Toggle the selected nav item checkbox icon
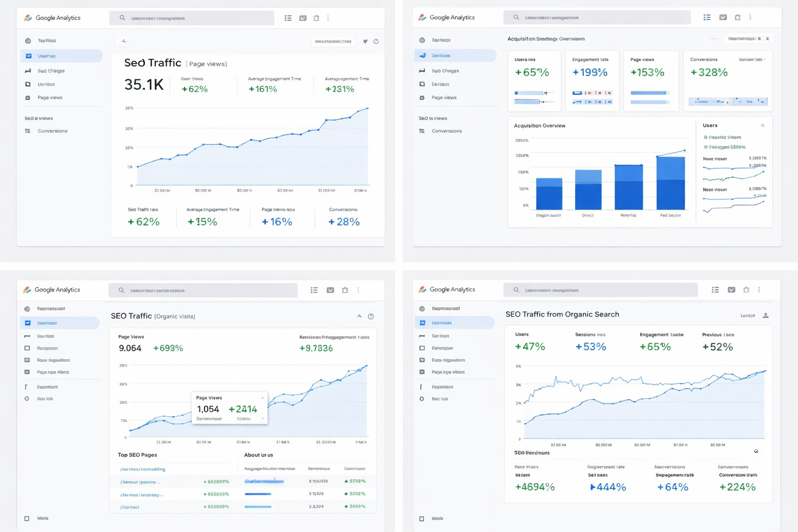 pos(303,18)
